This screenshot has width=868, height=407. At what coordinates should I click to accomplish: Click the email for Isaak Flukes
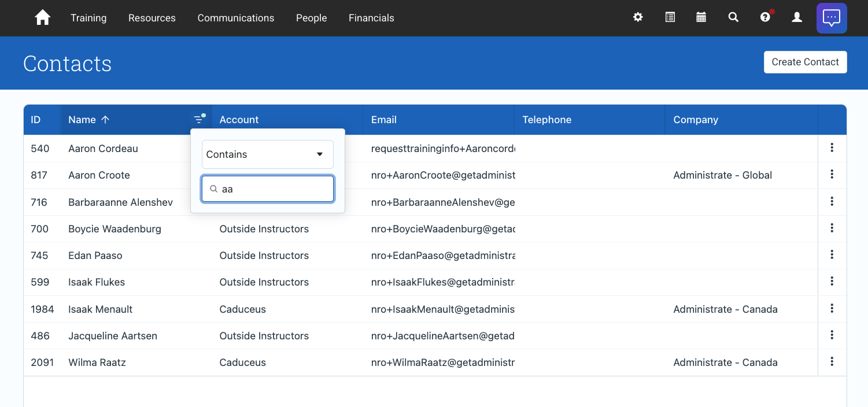point(443,282)
